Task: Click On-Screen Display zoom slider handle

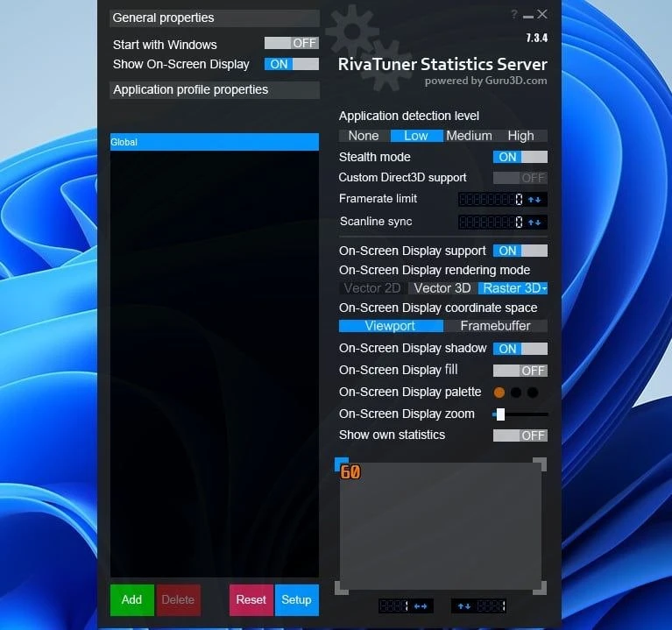Action: (x=500, y=414)
